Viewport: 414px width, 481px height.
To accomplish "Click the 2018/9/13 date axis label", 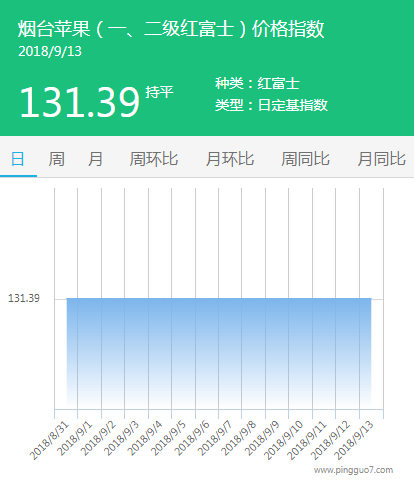I will point(354,440).
